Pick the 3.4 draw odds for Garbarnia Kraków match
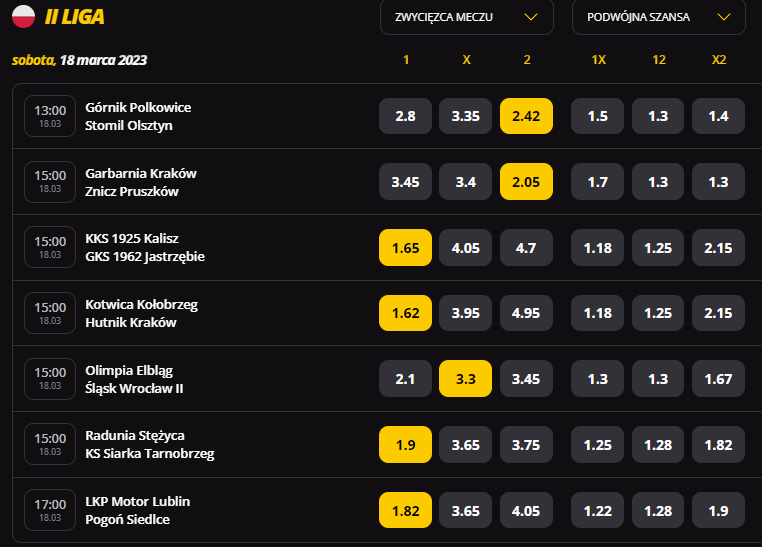 coord(466,182)
